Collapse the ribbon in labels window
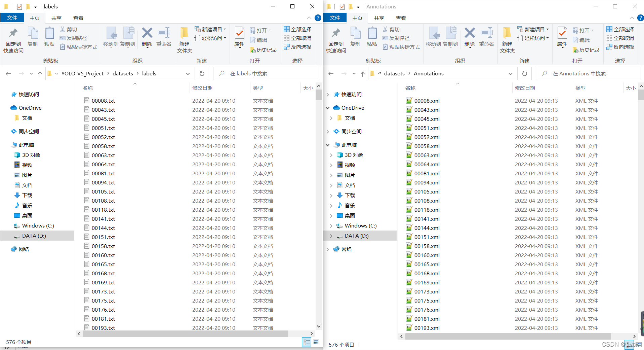The height and width of the screenshot is (350, 644). 309,18
